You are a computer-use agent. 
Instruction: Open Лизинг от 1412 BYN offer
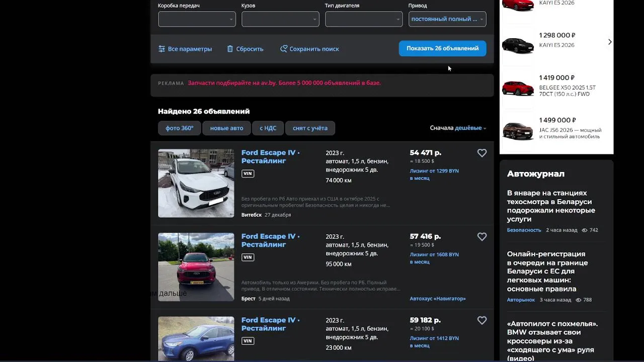pyautogui.click(x=434, y=341)
